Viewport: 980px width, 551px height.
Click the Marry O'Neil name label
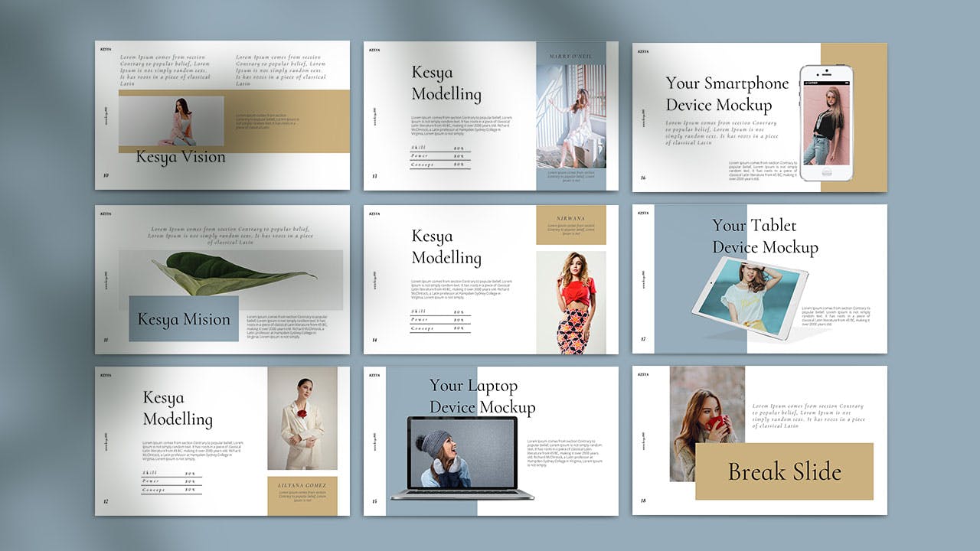[570, 57]
